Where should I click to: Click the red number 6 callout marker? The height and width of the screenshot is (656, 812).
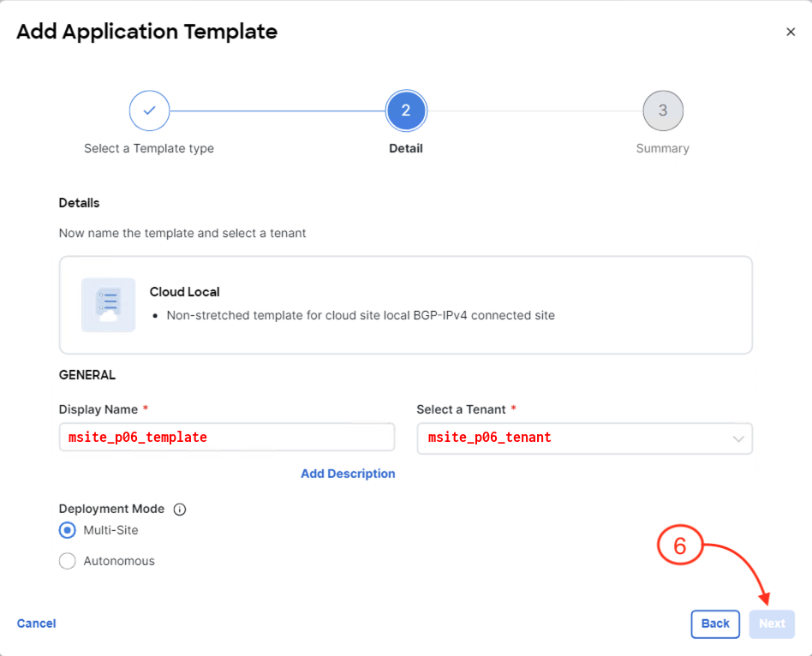pyautogui.click(x=680, y=546)
